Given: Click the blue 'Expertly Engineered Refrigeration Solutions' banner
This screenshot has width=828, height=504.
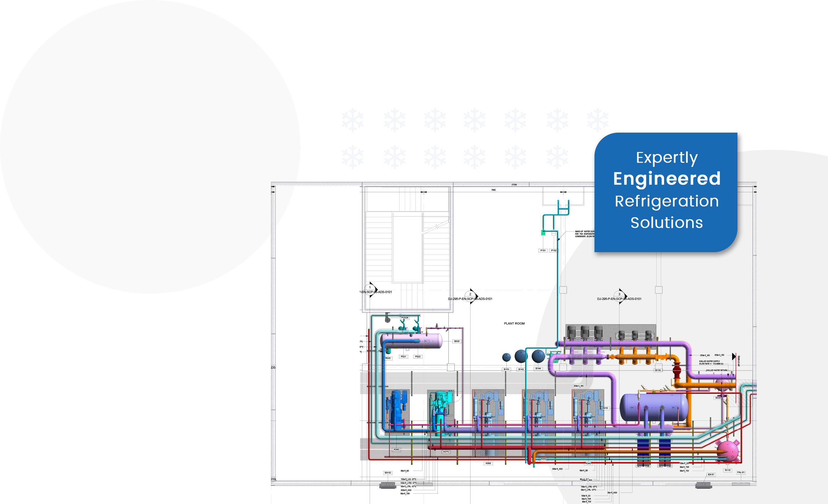Looking at the screenshot, I should pos(666,192).
